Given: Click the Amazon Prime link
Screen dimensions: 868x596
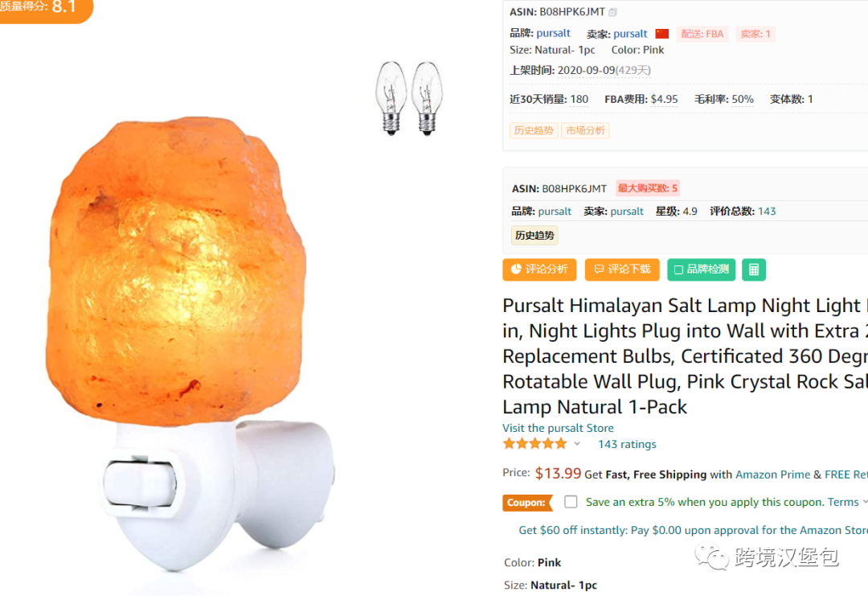Looking at the screenshot, I should 772,475.
